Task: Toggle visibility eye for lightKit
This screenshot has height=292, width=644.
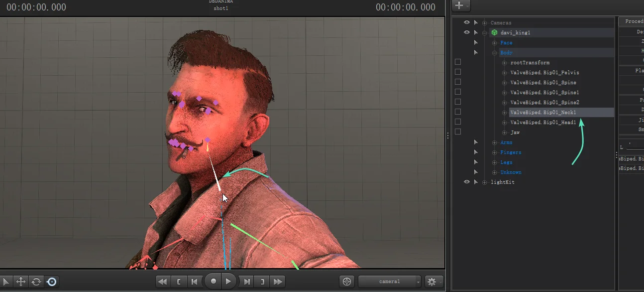Action: coord(467,182)
